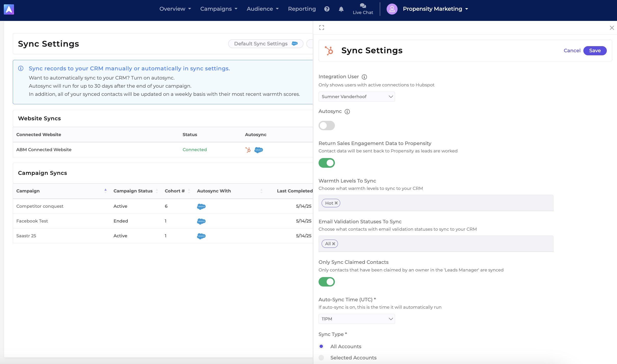Open Integration User dropdown
The height and width of the screenshot is (364, 617).
(x=357, y=97)
